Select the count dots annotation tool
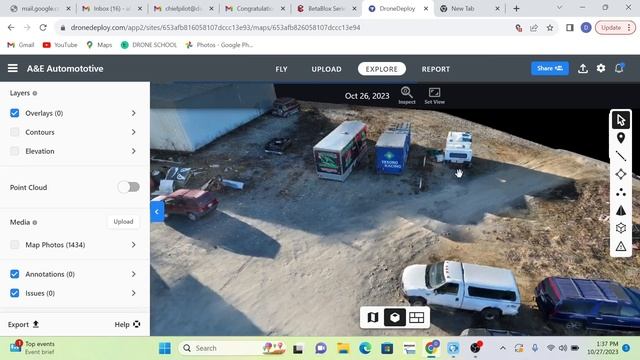The height and width of the screenshot is (360, 640). click(620, 192)
